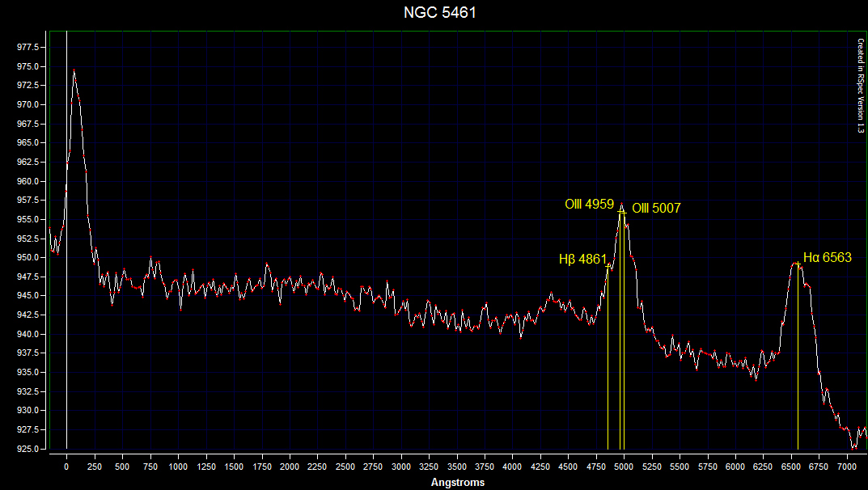
Task: Click the zero-order peak near 975
Action: click(74, 71)
